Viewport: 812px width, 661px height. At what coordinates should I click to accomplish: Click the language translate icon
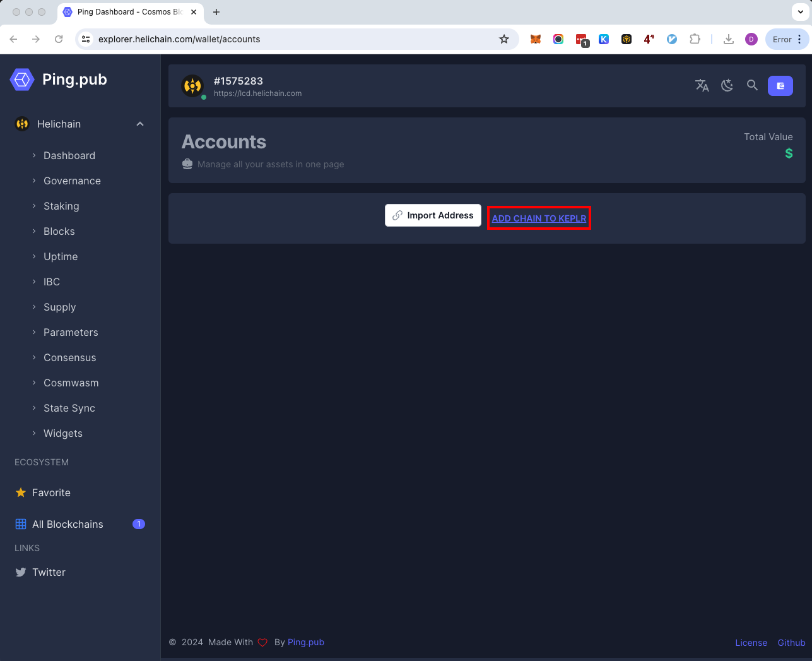tap(702, 86)
